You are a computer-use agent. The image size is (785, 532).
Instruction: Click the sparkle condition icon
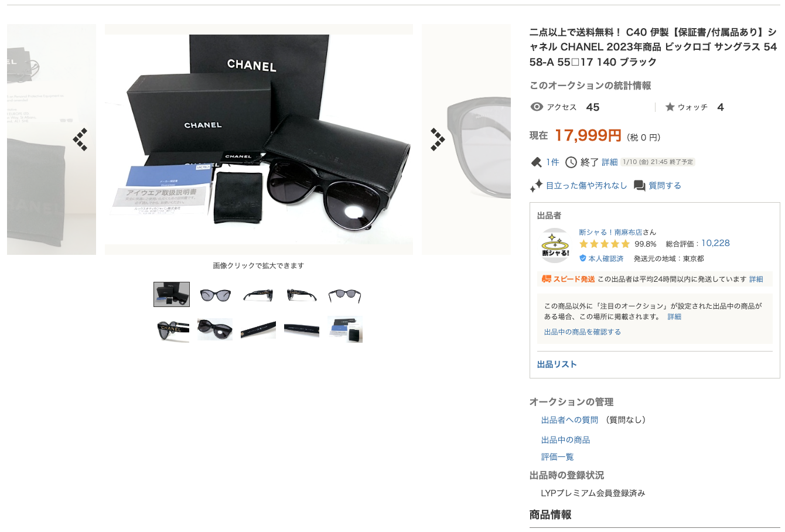pos(536,186)
